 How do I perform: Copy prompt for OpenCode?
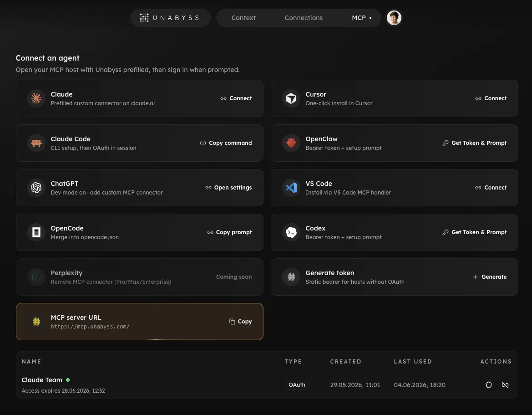point(229,232)
